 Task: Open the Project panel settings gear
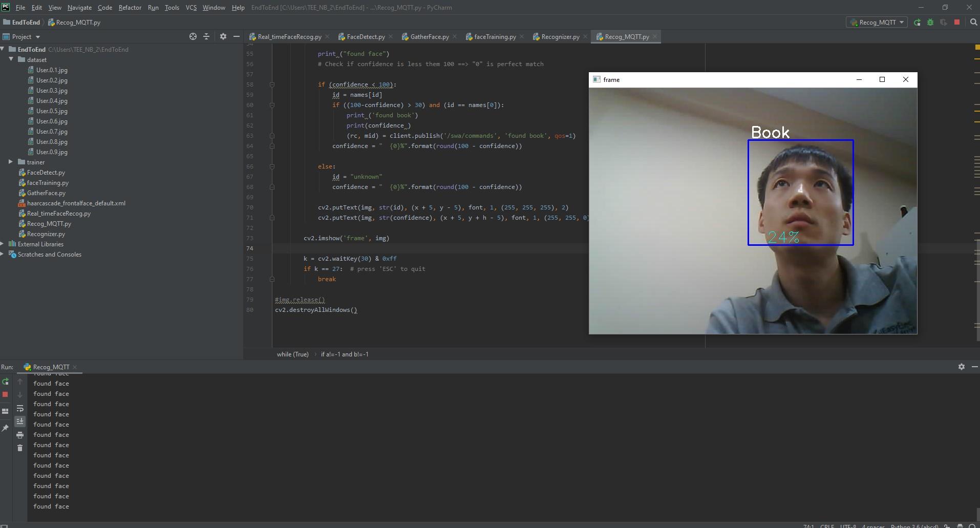coord(223,36)
